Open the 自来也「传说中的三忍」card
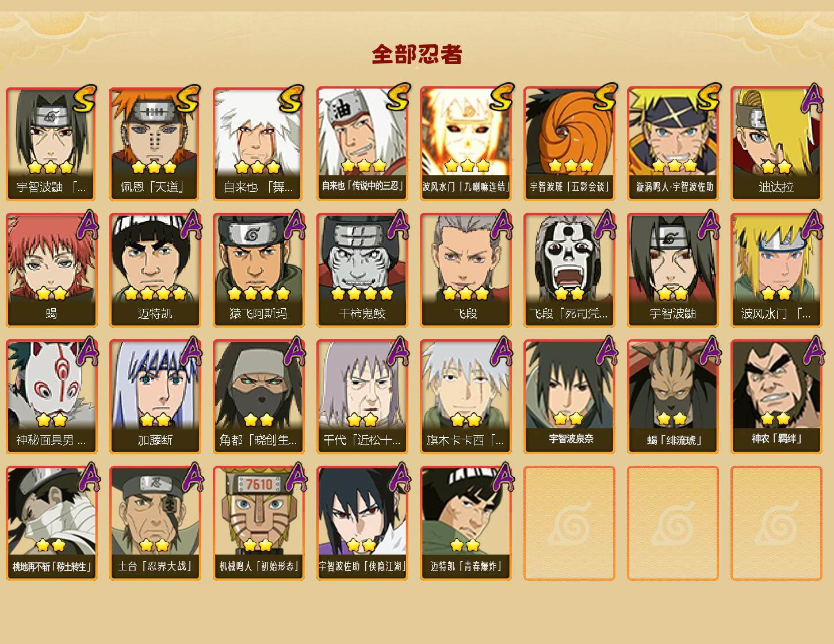The width and height of the screenshot is (834, 644). point(362,144)
